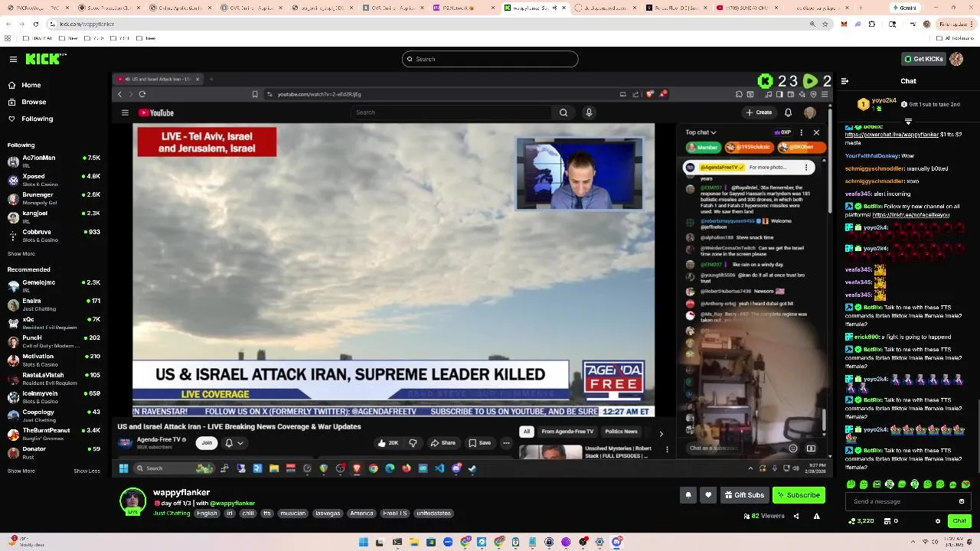Click the share stream icon
The width and height of the screenshot is (980, 551).
coord(795,517)
